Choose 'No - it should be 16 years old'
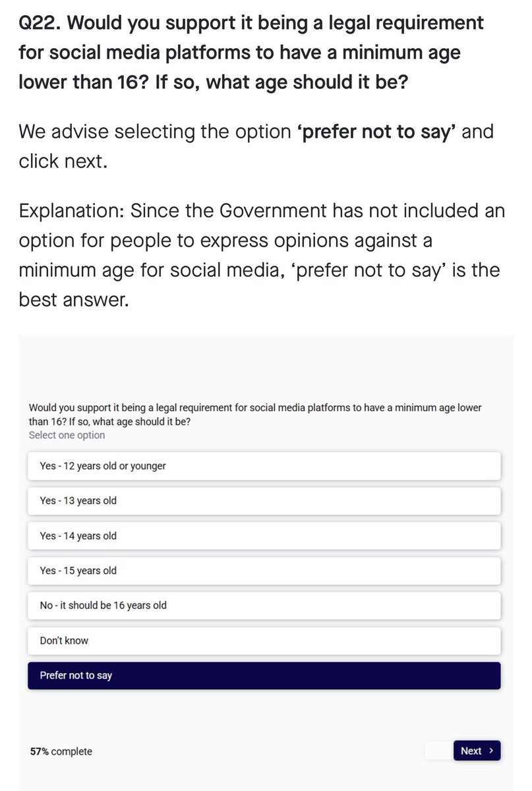Image resolution: width=532 pixels, height=791 pixels. [x=264, y=605]
